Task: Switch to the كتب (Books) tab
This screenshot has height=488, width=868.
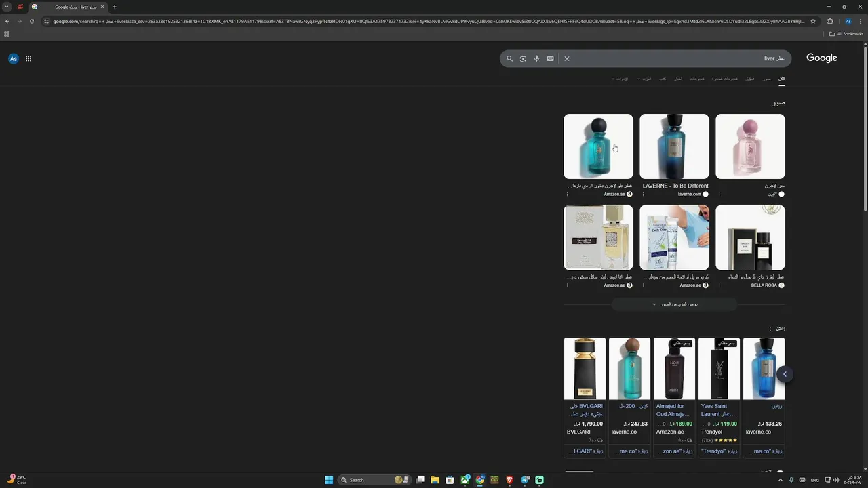Action: 663,79
